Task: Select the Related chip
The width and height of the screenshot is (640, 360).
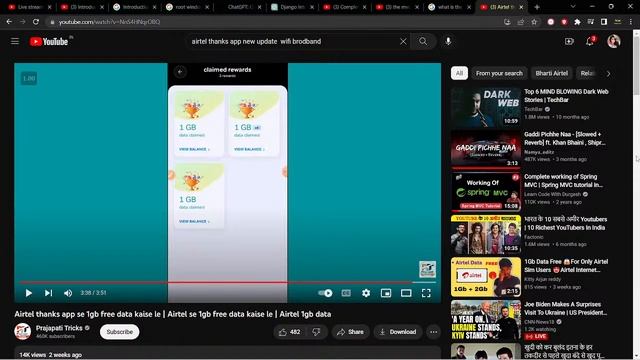Action: (x=587, y=73)
